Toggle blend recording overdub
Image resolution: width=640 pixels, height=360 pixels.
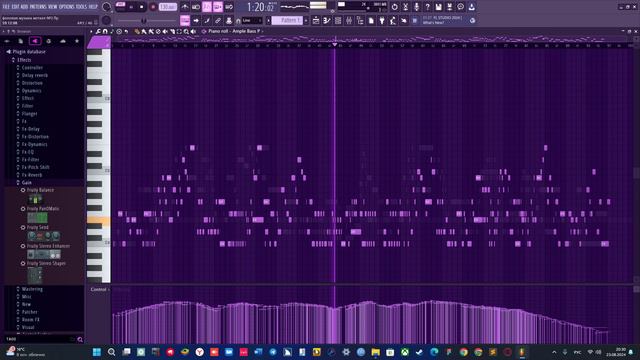tap(218, 7)
